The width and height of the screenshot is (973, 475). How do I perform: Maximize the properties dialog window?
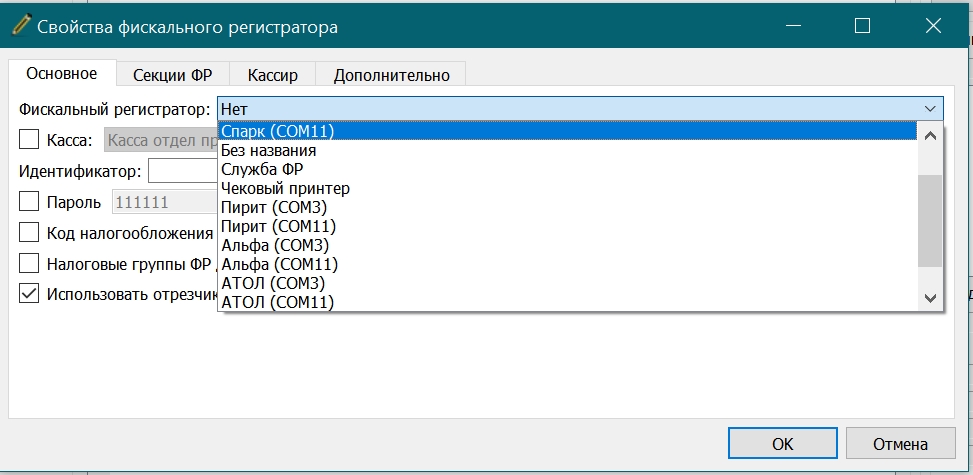(x=862, y=25)
